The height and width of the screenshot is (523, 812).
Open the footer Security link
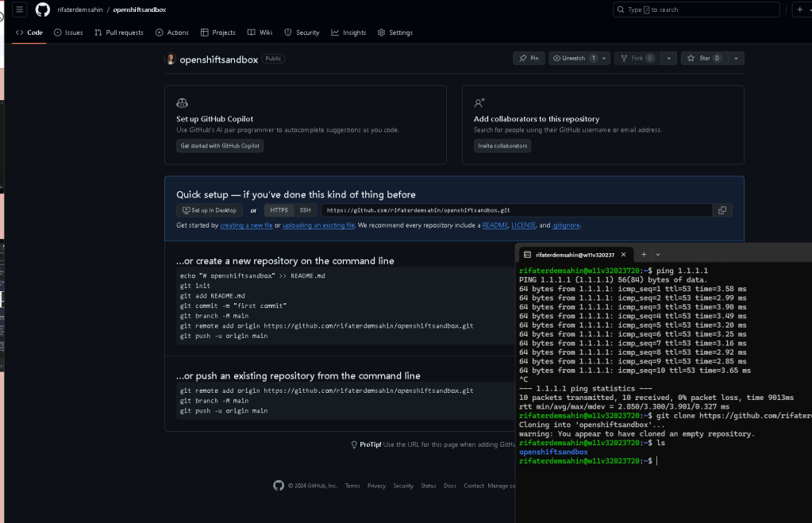tap(403, 486)
